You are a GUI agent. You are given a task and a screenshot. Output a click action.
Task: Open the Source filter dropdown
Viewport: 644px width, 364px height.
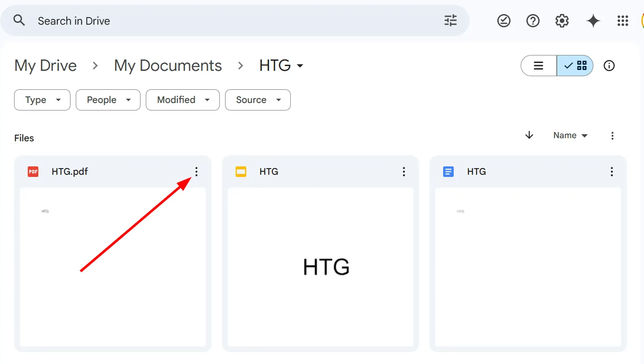(258, 100)
